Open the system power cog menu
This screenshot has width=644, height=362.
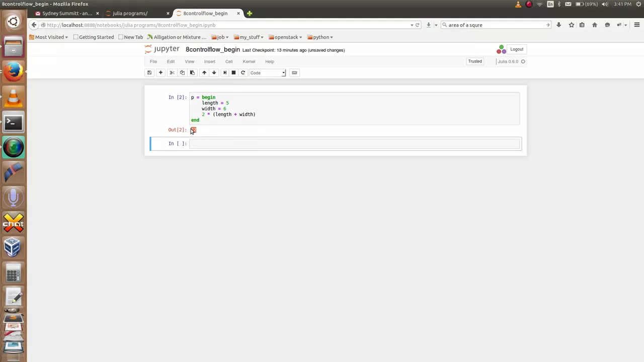coord(638,4)
